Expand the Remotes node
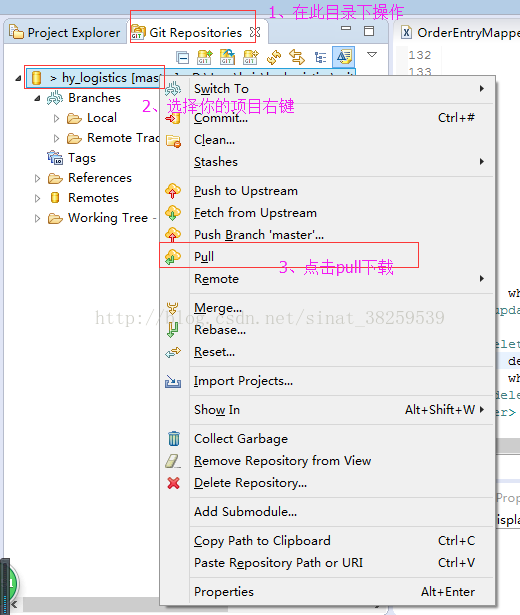 pos(37,198)
